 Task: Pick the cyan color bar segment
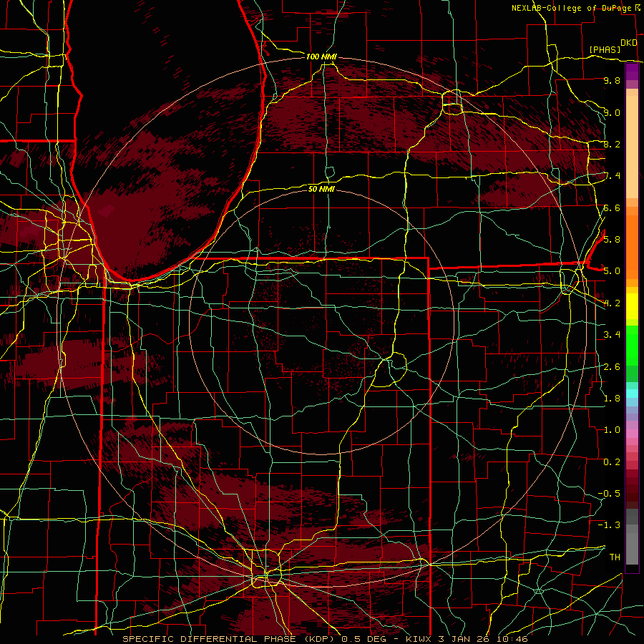[632, 394]
